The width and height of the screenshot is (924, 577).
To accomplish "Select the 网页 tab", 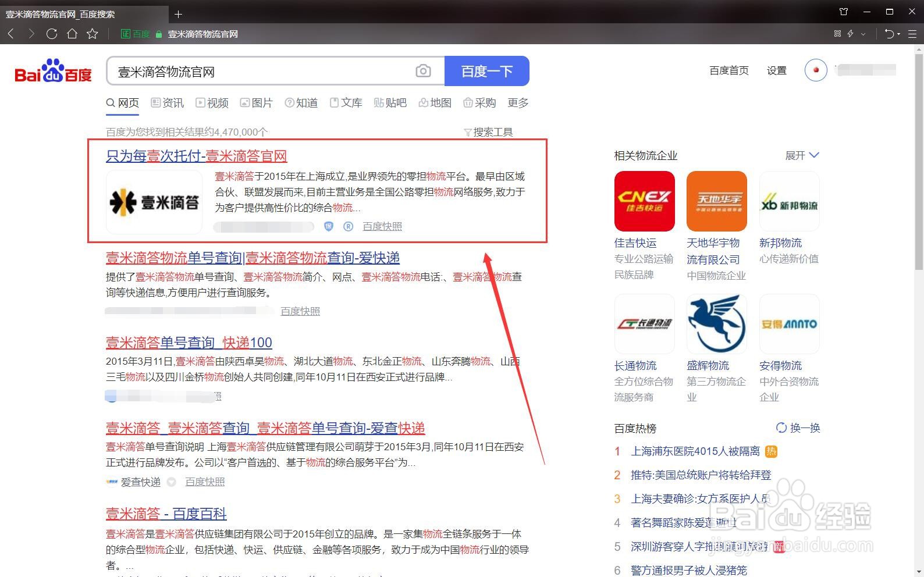I will tap(122, 103).
